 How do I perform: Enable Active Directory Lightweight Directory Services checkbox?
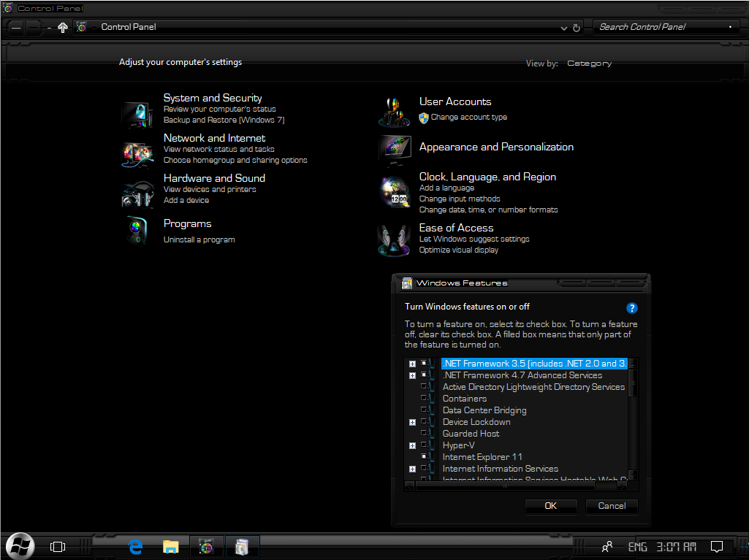424,386
